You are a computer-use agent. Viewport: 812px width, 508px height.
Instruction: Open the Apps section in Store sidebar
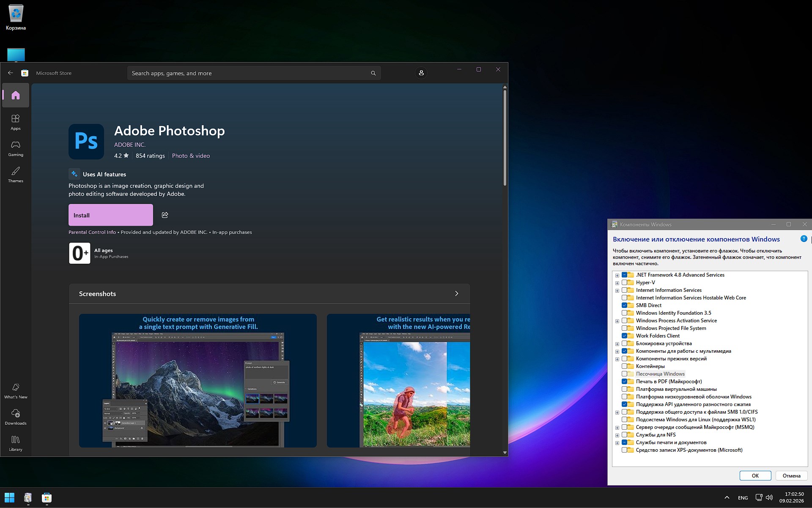point(15,122)
